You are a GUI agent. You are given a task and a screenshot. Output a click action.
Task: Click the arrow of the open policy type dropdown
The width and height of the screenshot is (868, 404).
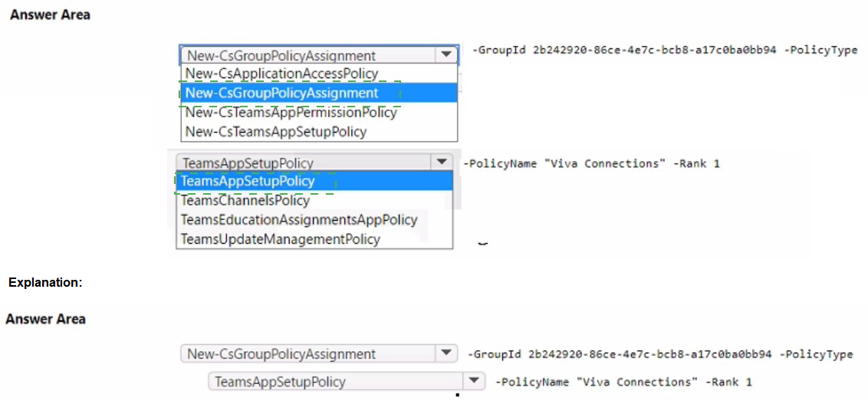point(441,163)
